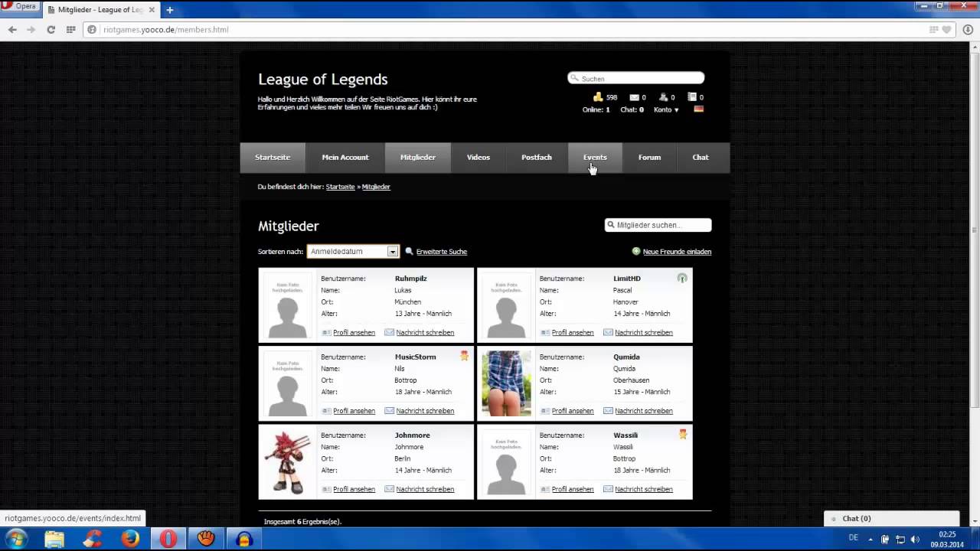980x551 pixels.
Task: Click Nachricht schreiben on Johnmore card
Action: [x=425, y=489]
